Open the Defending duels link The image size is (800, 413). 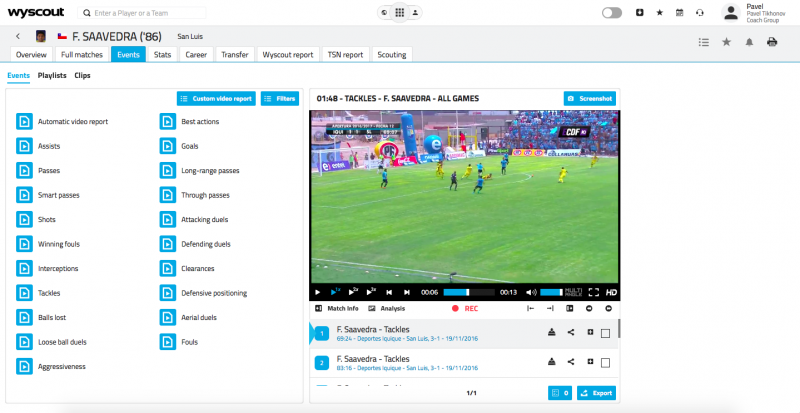pos(206,244)
